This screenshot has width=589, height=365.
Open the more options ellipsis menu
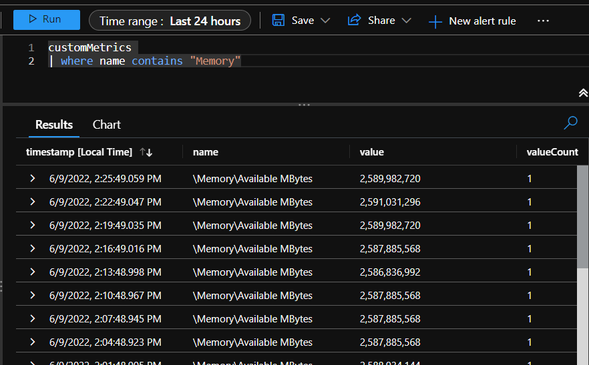coord(543,21)
